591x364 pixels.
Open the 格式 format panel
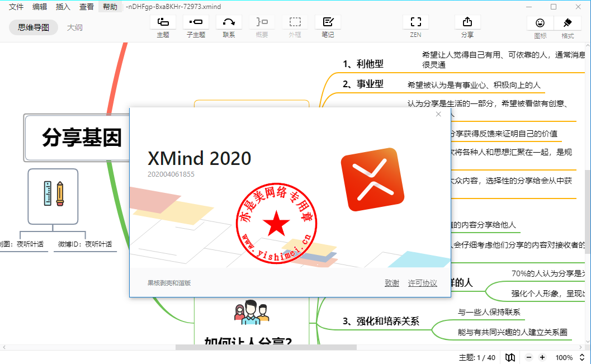point(568,23)
